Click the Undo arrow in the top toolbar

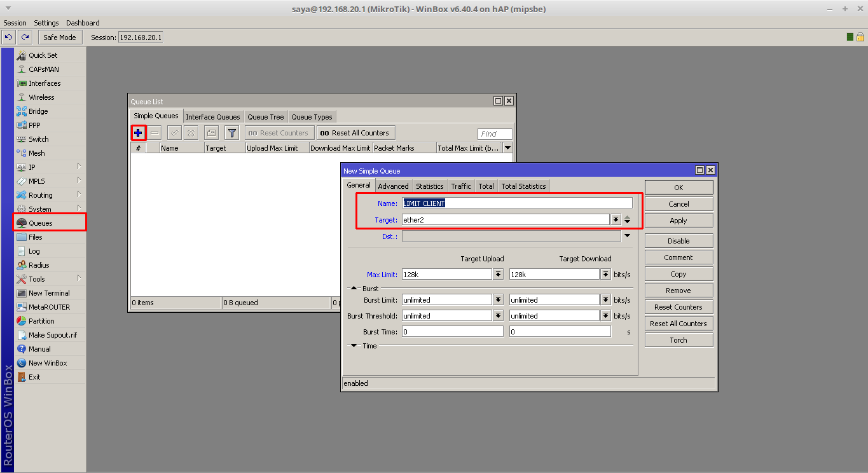[x=7, y=38]
